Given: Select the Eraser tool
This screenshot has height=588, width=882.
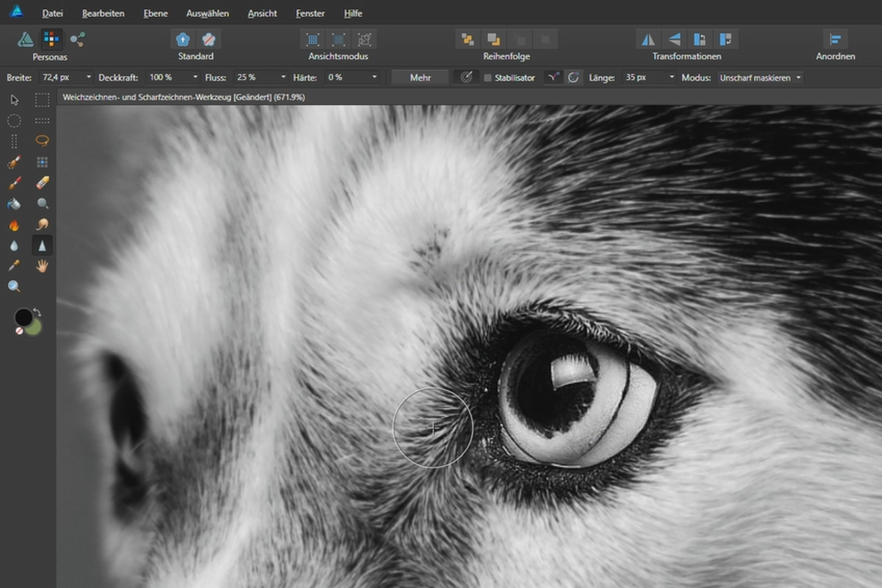Looking at the screenshot, I should [x=43, y=182].
